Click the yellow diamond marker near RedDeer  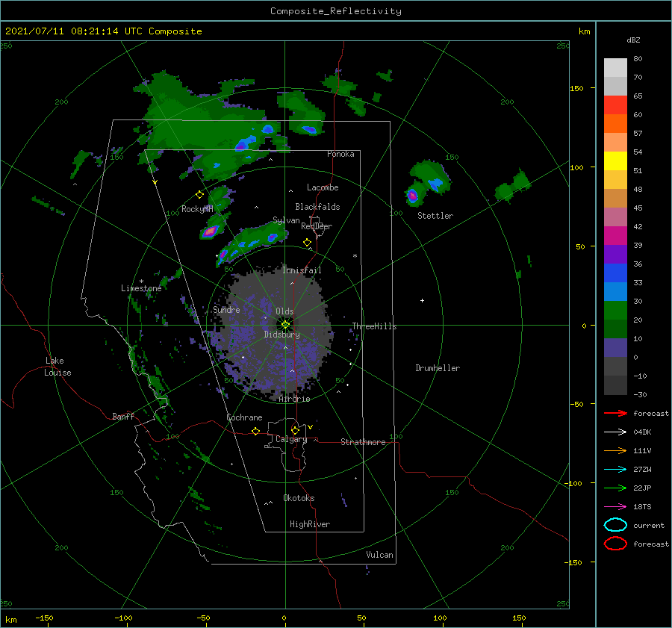click(x=307, y=243)
